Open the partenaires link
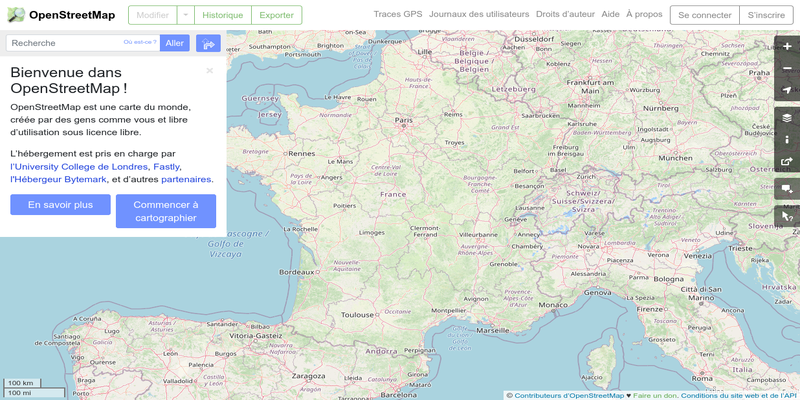This screenshot has height=400, width=800. 186,179
